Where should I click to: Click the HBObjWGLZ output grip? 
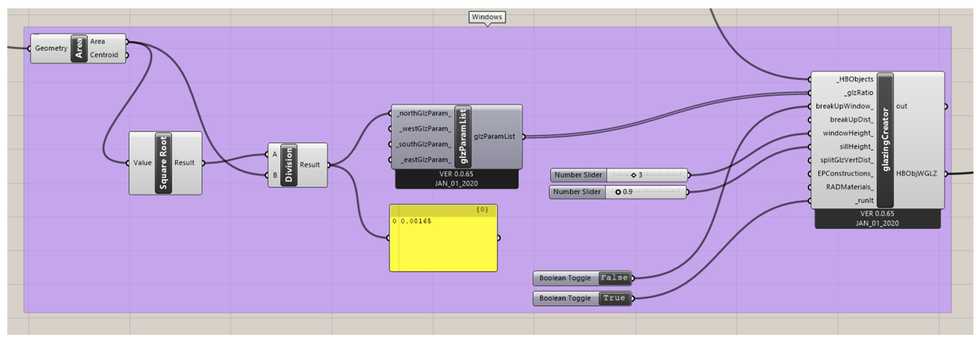click(x=946, y=174)
